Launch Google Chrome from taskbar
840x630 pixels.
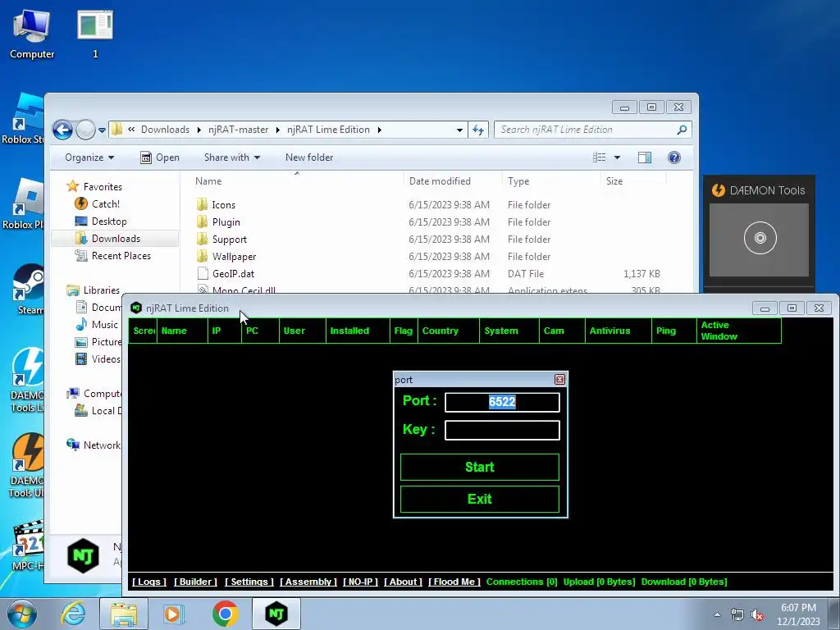click(x=225, y=614)
